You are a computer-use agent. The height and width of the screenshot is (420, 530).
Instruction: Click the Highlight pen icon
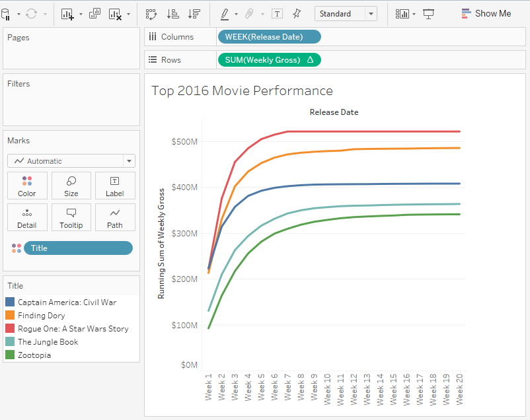pyautogui.click(x=224, y=14)
